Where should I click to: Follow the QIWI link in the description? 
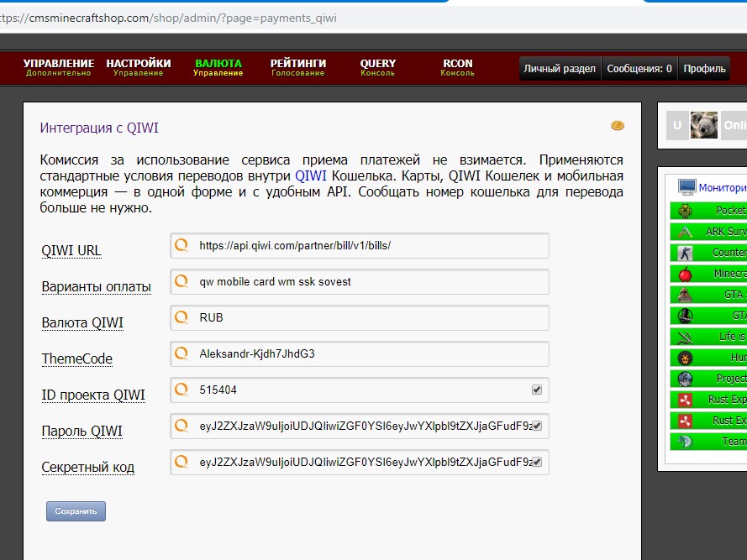pos(311,175)
